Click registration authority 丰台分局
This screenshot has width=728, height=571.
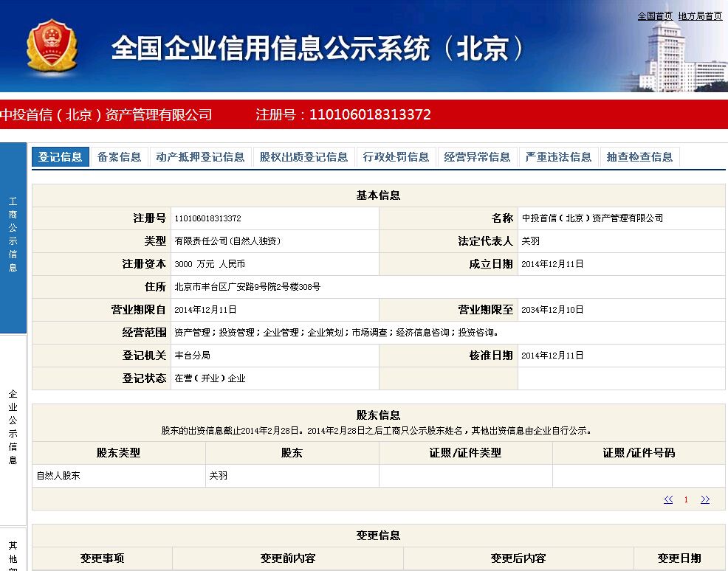click(192, 356)
